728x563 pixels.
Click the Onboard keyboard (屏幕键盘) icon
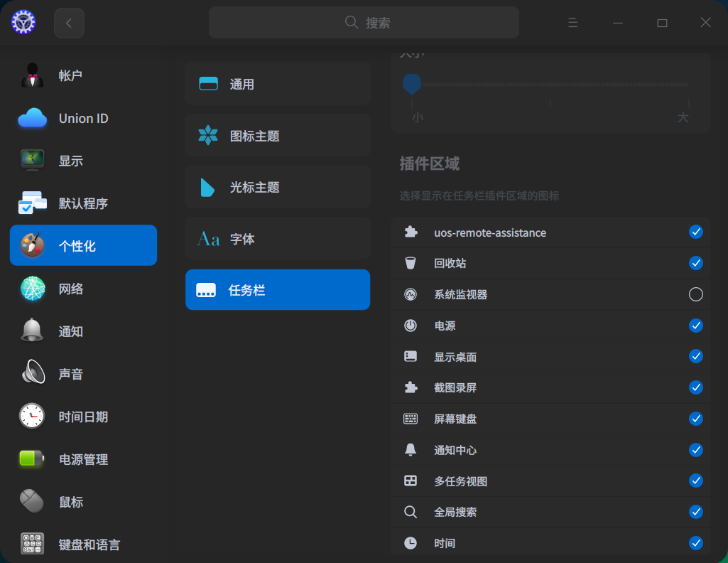click(411, 419)
